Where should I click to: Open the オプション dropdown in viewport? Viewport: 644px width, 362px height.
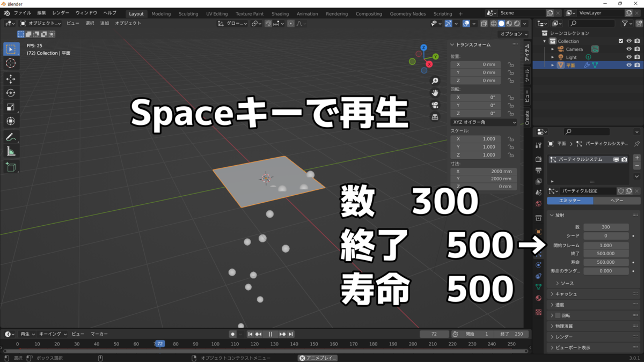[514, 34]
